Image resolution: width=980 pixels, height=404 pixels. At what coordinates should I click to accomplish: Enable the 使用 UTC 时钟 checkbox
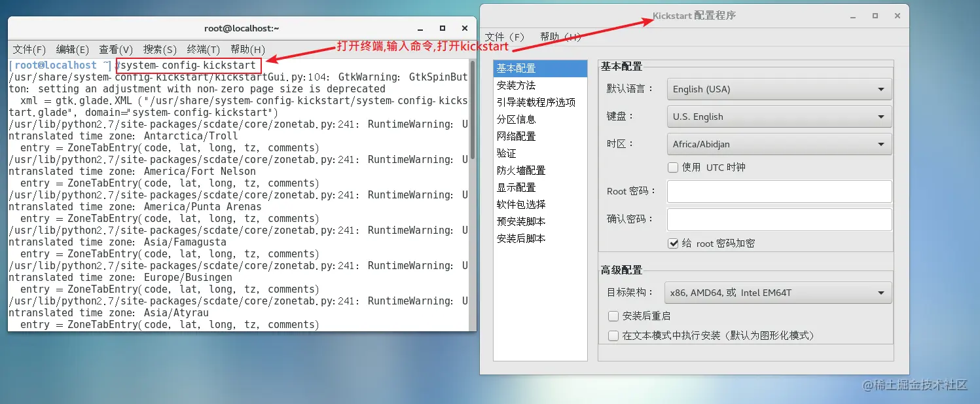tap(672, 167)
